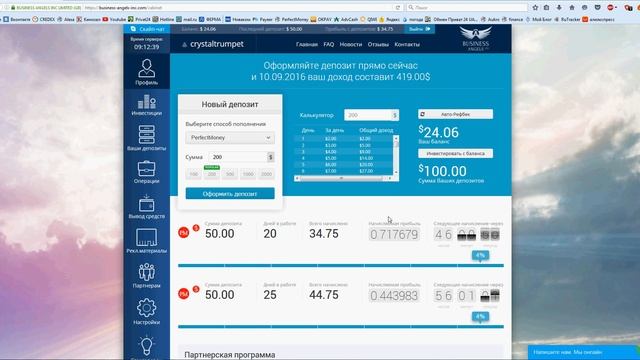Open Рекл.материалы in sidebar
640x360 pixels.
[147, 241]
